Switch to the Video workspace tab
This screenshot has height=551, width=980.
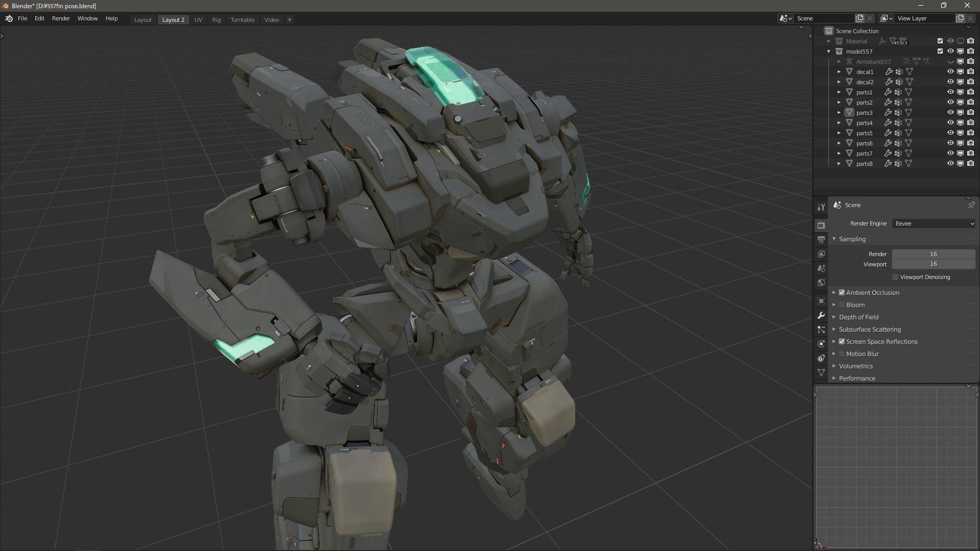point(272,20)
